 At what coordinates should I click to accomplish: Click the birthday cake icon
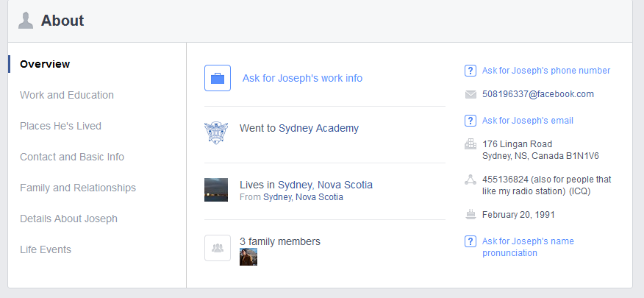(x=471, y=215)
